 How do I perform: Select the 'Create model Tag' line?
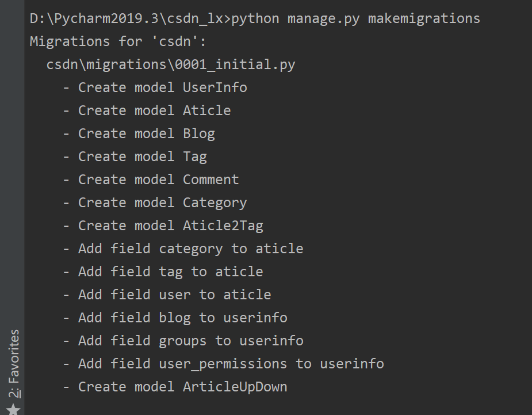[x=135, y=157]
